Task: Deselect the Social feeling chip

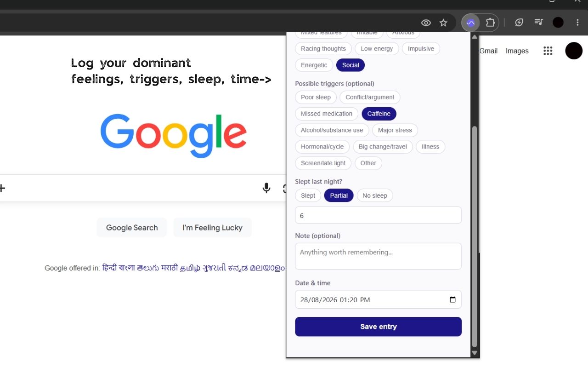Action: pyautogui.click(x=351, y=65)
